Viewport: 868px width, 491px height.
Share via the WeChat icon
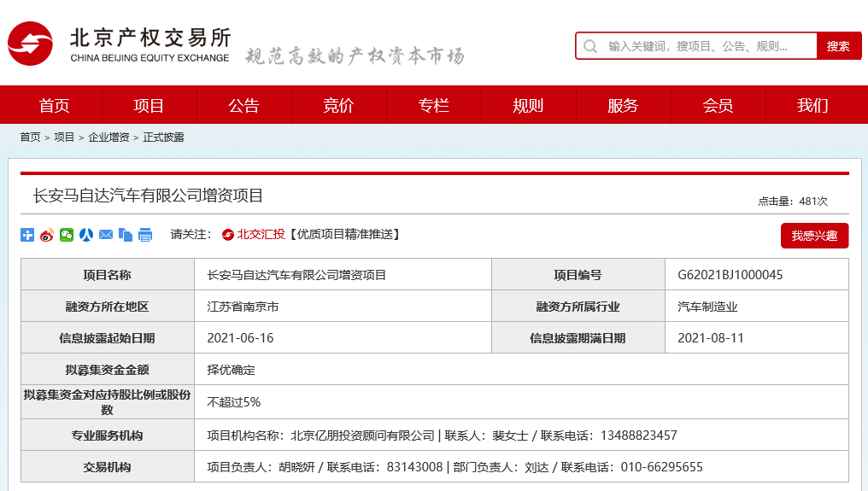click(x=67, y=235)
